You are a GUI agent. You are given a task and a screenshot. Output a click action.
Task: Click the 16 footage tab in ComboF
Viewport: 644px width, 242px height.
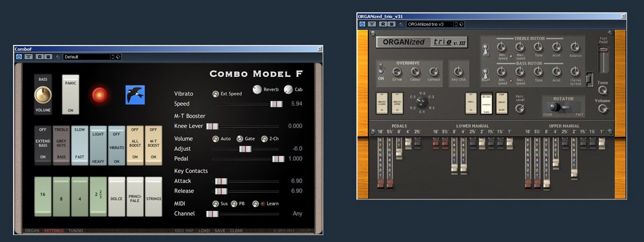tap(43, 197)
